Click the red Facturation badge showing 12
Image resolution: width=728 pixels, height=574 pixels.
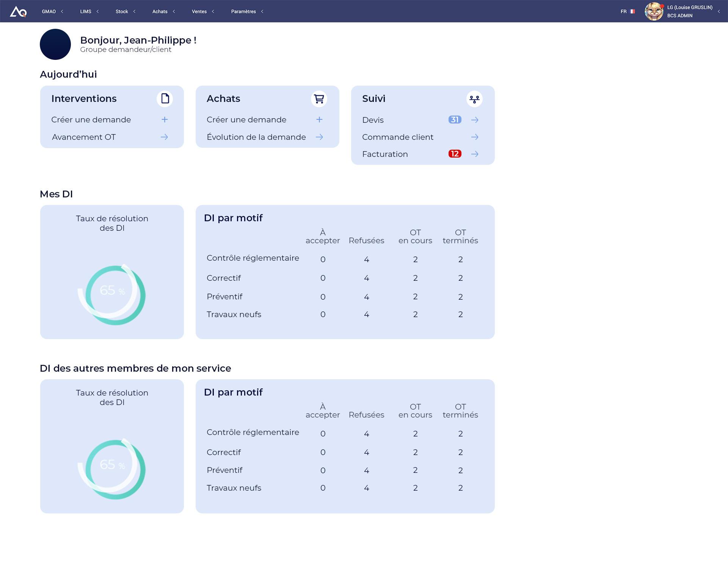pos(455,154)
